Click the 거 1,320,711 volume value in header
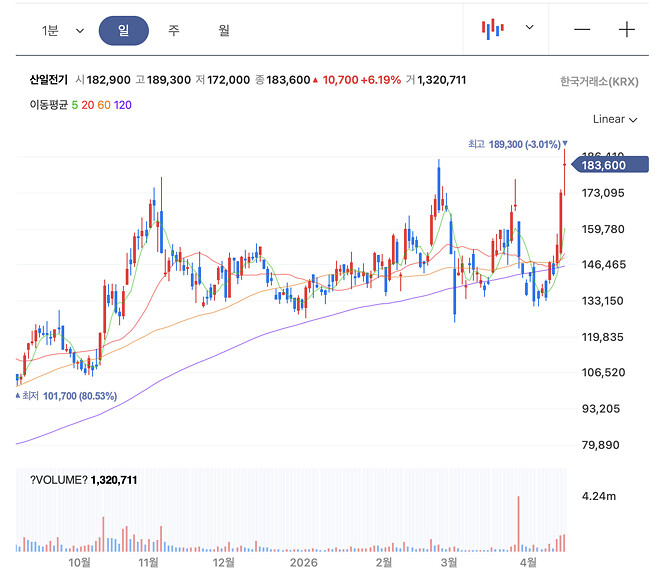The image size is (660, 587). [436, 80]
